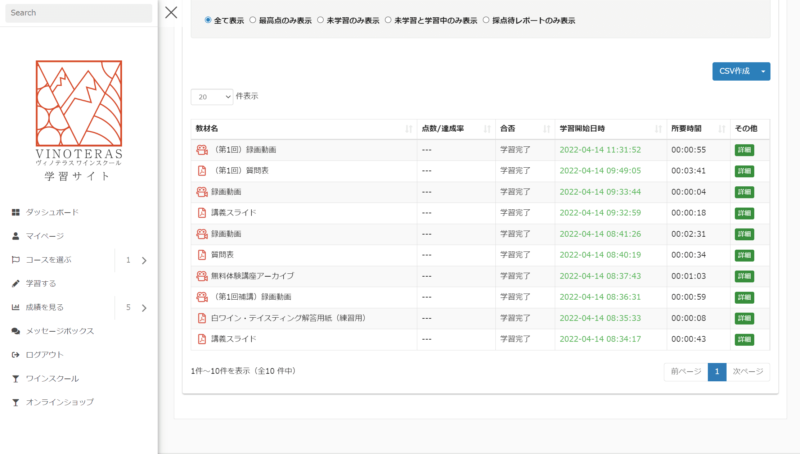
Task: Open the CSV作成 dropdown arrow
Action: [764, 71]
